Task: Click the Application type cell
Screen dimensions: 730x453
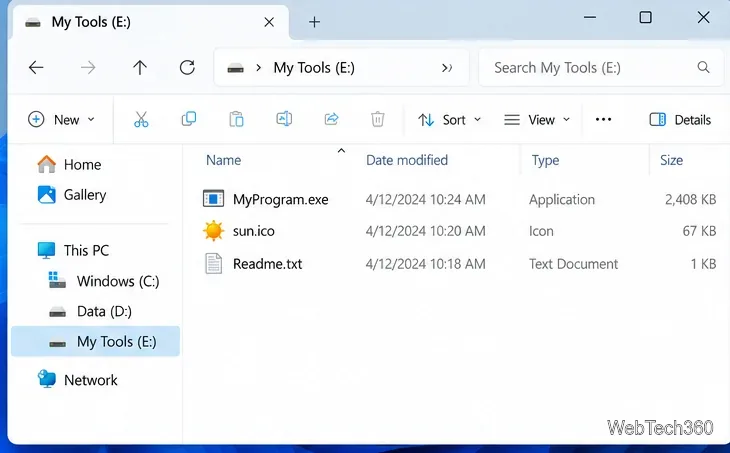Action: [562, 199]
